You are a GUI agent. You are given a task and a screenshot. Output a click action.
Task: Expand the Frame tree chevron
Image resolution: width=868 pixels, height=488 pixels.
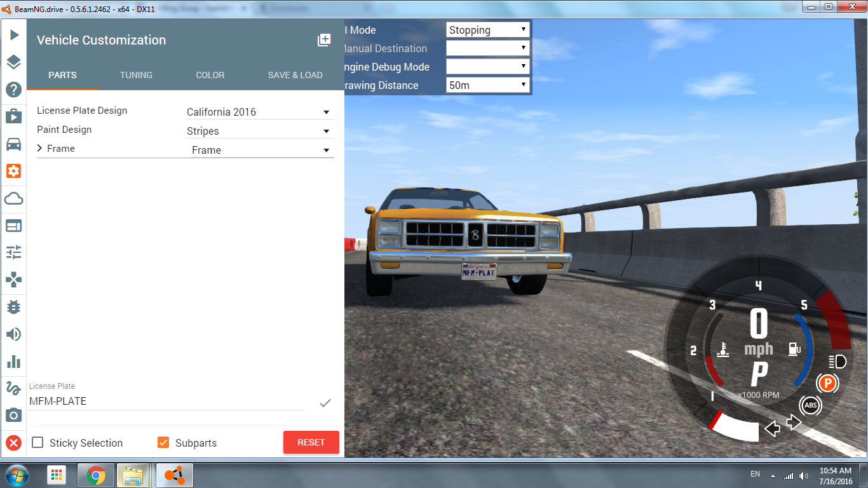pyautogui.click(x=39, y=148)
